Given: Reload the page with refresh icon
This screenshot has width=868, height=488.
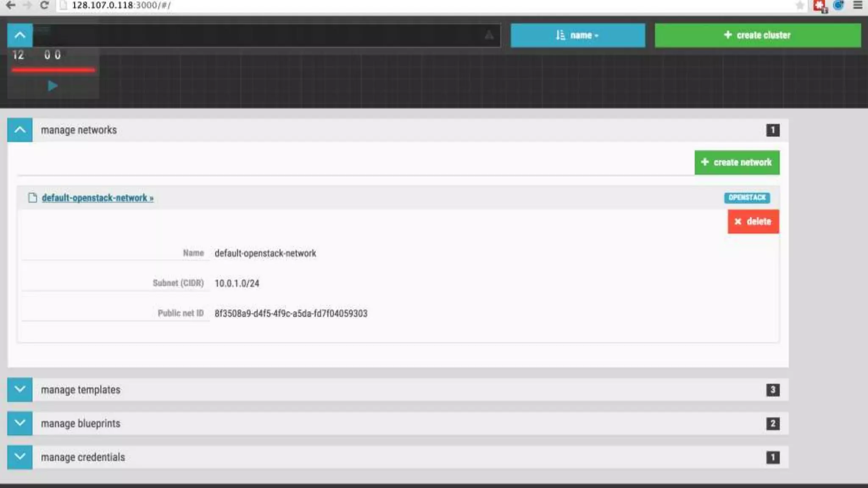Looking at the screenshot, I should click(x=44, y=5).
